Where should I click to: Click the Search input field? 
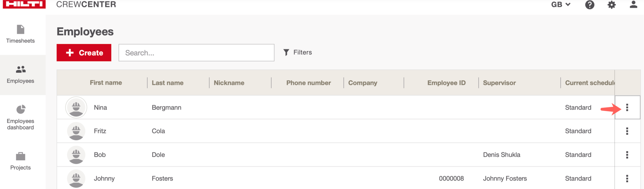[196, 52]
